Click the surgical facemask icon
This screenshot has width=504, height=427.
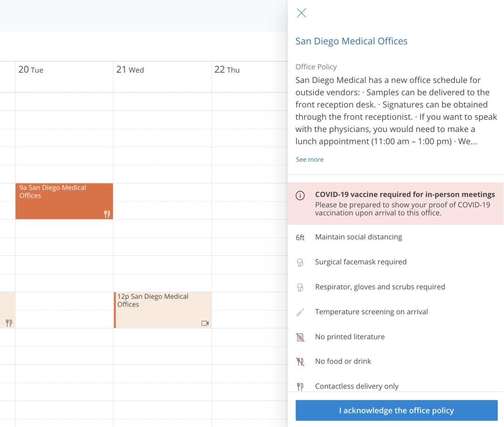click(300, 263)
